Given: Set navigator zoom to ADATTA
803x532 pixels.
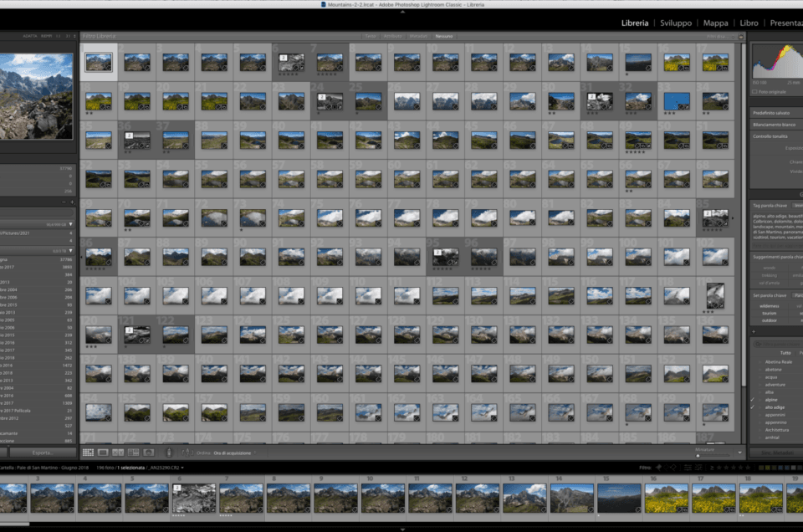Looking at the screenshot, I should pyautogui.click(x=30, y=36).
